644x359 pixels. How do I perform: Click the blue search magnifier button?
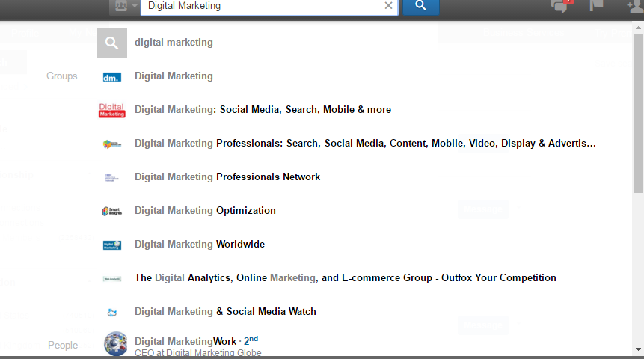[420, 6]
